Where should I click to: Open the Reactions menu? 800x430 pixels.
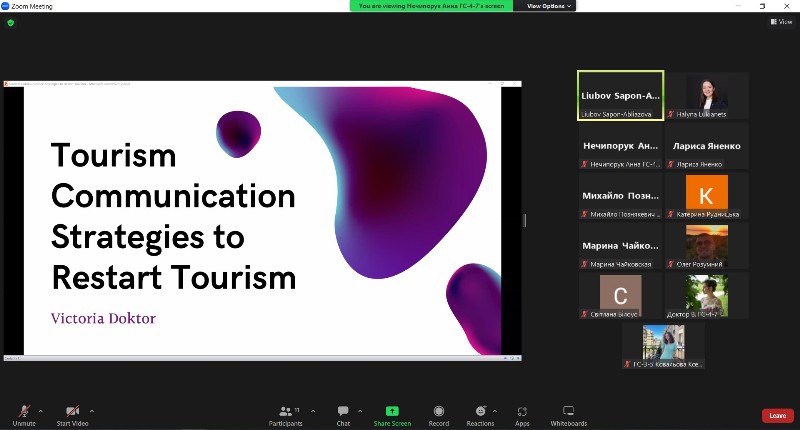pyautogui.click(x=480, y=411)
